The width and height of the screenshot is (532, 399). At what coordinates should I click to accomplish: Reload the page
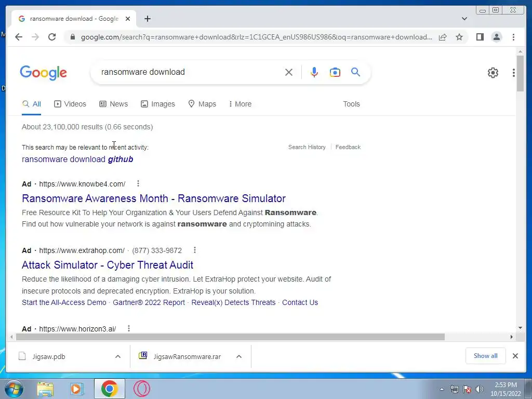coord(52,37)
